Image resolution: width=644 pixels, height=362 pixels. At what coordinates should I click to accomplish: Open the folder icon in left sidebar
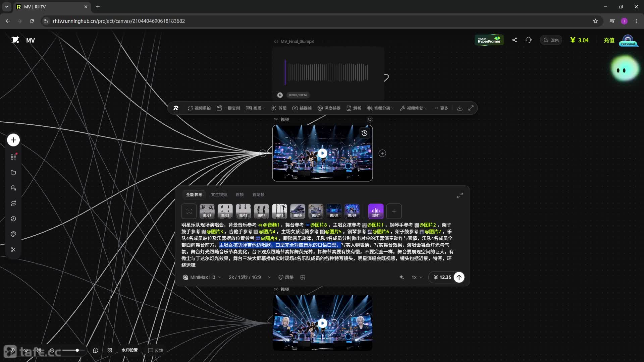13,172
